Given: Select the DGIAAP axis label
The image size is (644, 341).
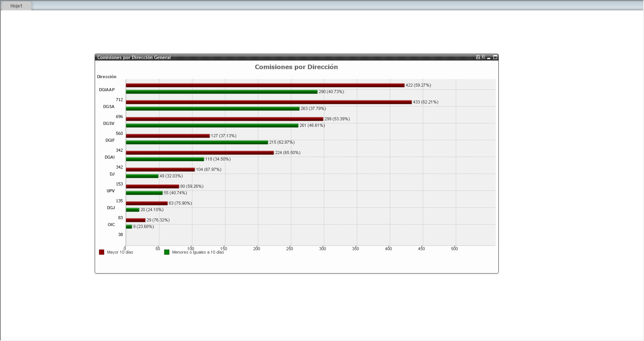Looking at the screenshot, I should coord(107,90).
